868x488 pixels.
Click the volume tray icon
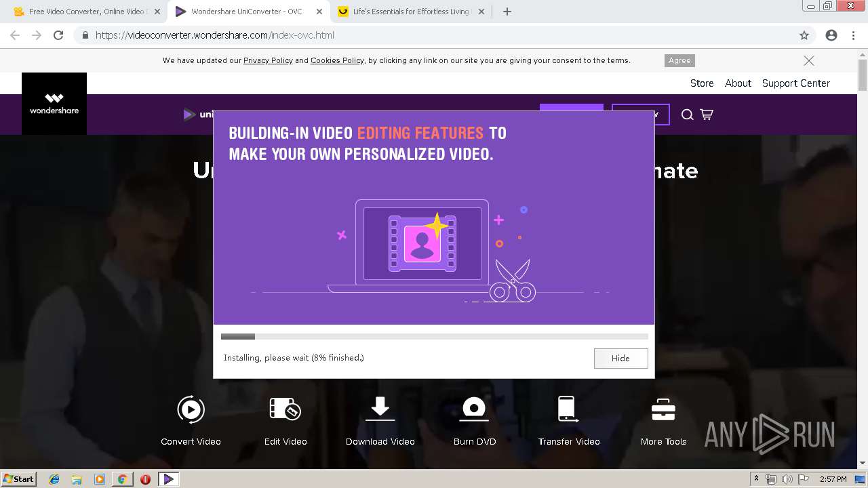click(787, 479)
